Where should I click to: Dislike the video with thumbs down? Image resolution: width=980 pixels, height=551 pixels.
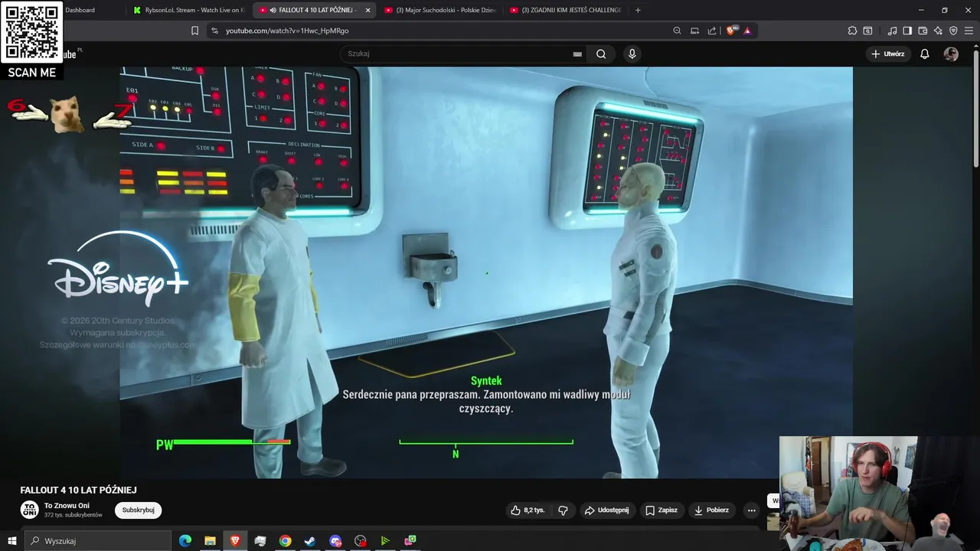click(563, 510)
